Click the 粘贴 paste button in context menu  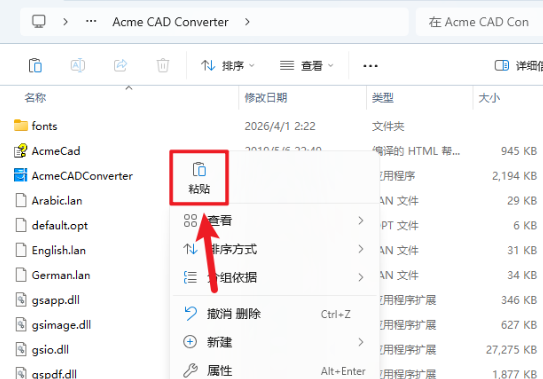(199, 178)
